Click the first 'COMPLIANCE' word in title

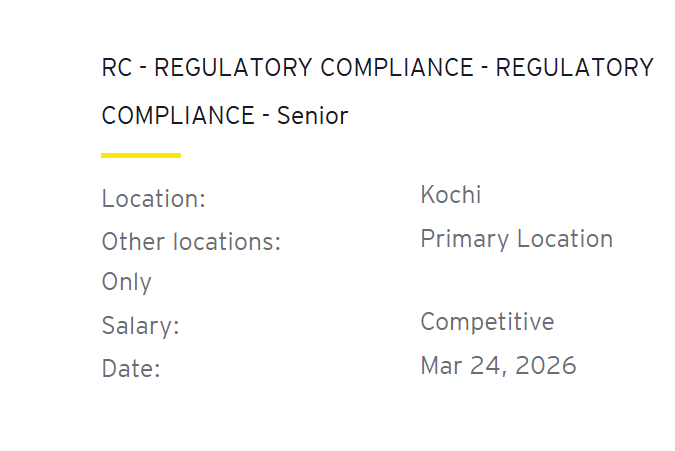[x=393, y=68]
